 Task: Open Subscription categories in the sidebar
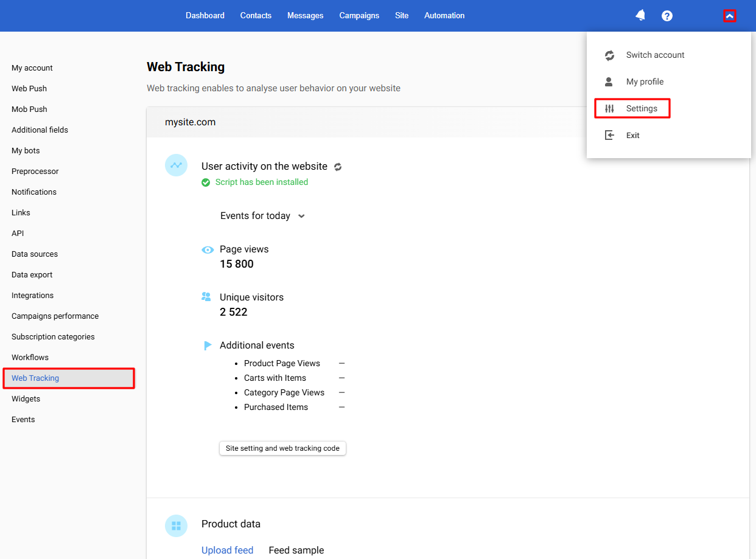(x=53, y=337)
